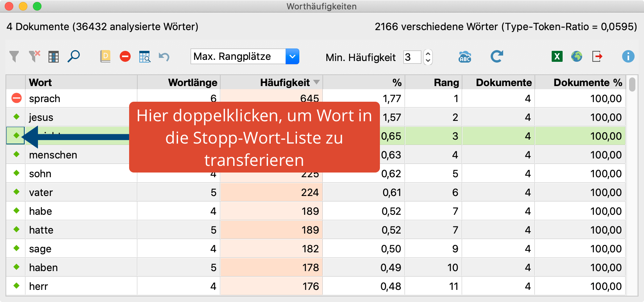The height and width of the screenshot is (302, 644).
Task: Select the word sprach
Action: click(45, 99)
